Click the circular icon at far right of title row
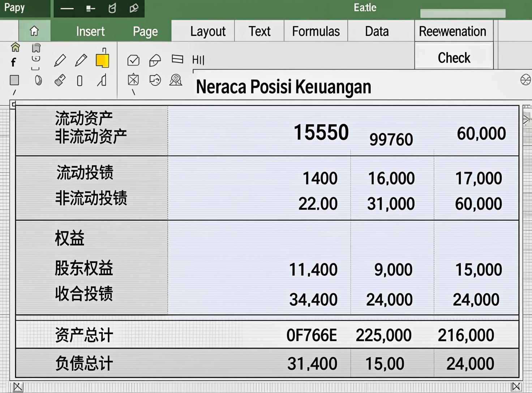Viewport: 532px width, 393px height. (x=525, y=79)
